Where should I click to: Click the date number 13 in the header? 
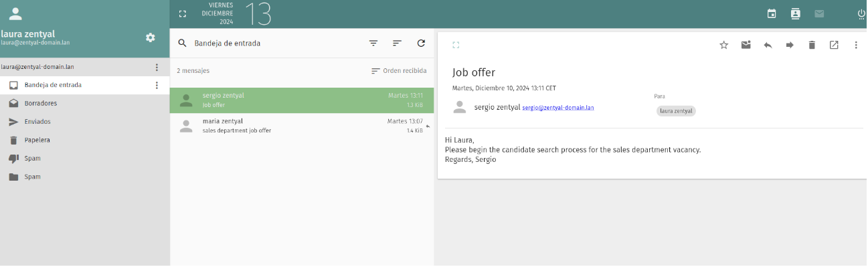coord(258,14)
